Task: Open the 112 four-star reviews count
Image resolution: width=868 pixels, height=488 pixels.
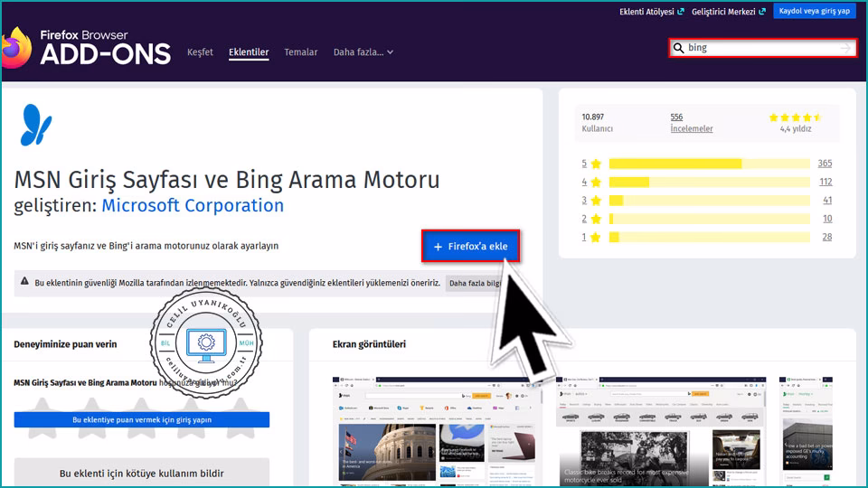Action: 826,182
